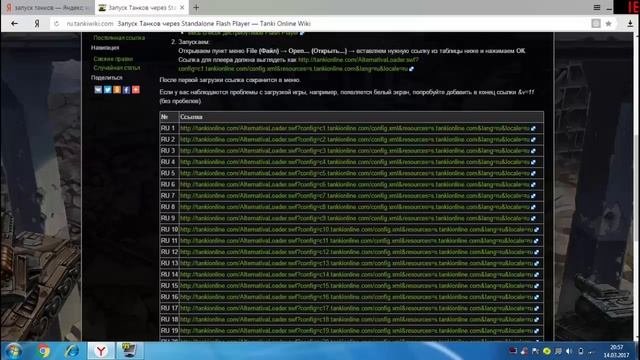
Task: Open the RU 3 server link
Action: tap(355, 151)
